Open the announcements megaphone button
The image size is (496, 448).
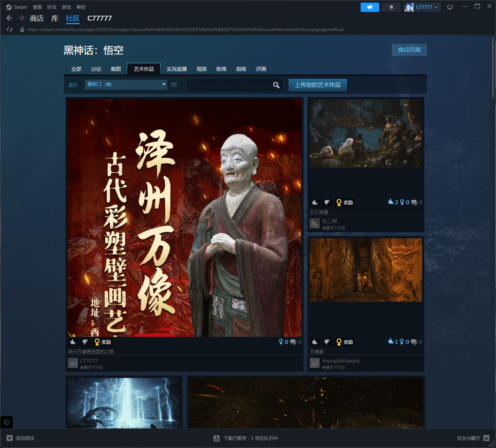coord(370,7)
